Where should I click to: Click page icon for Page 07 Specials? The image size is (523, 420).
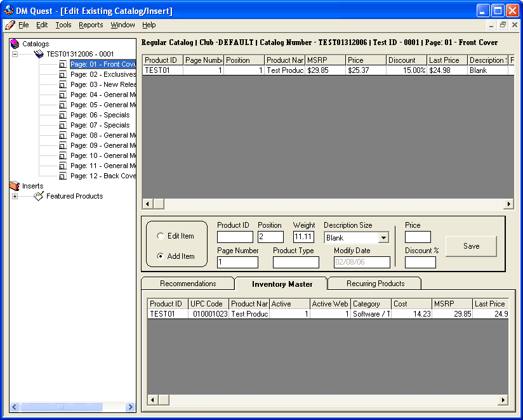pos(63,126)
